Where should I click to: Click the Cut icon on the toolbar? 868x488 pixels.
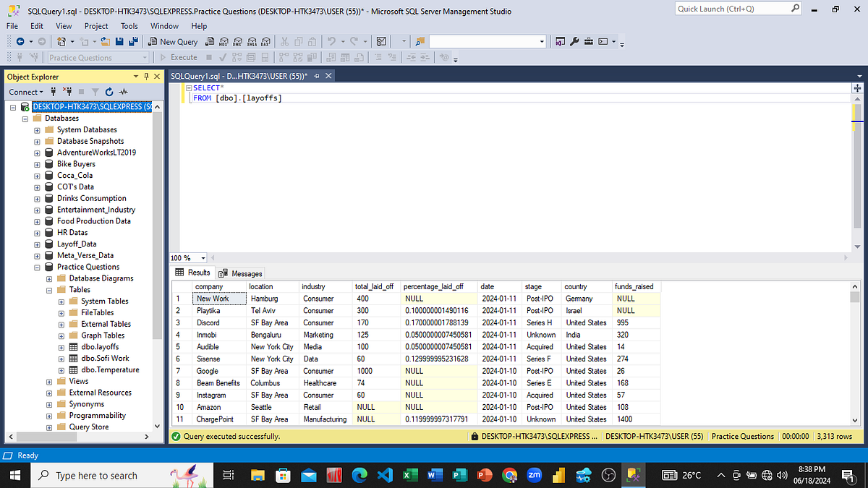[x=285, y=41]
